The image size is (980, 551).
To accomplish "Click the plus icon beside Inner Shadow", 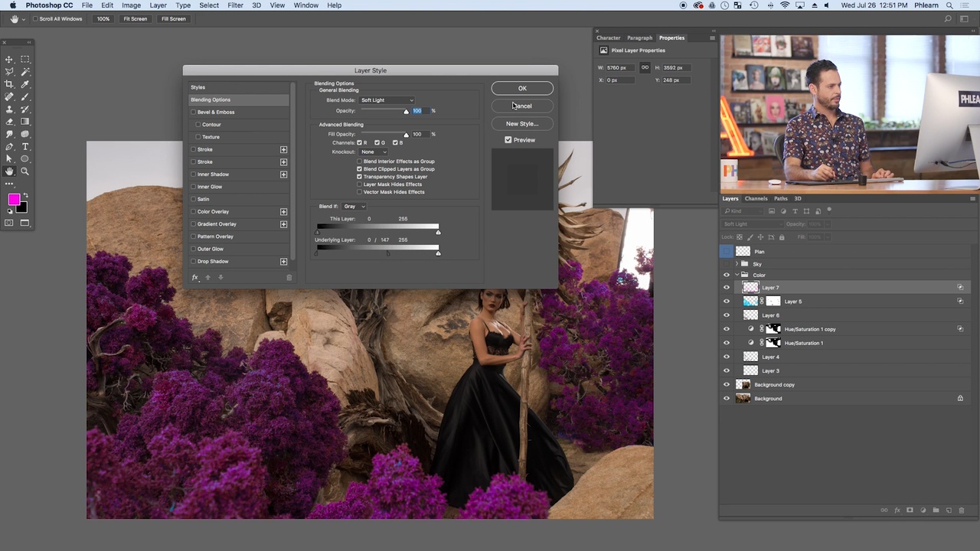I will tap(283, 174).
